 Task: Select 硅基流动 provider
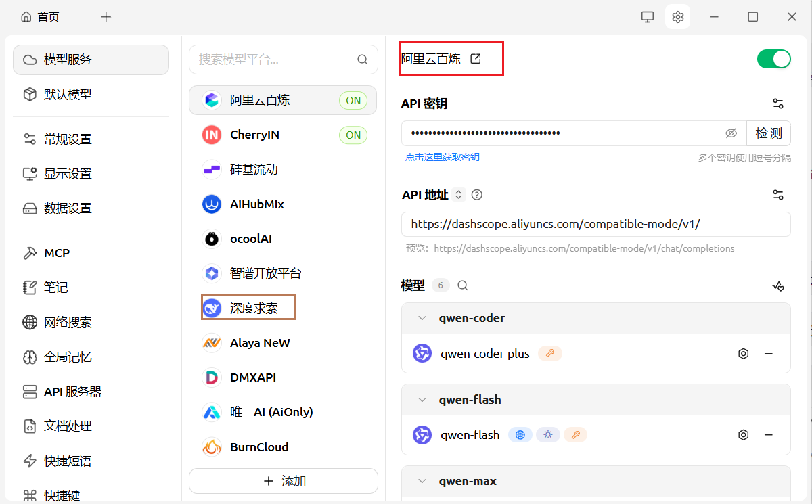(283, 169)
